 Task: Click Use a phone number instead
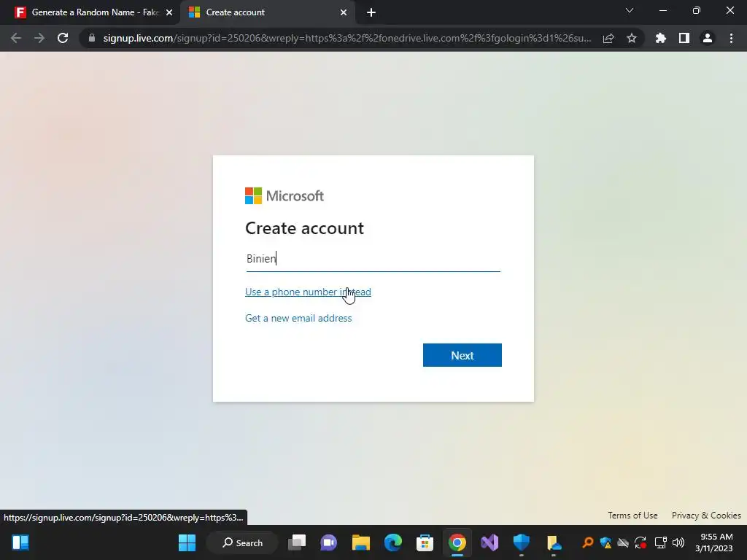[308, 292]
